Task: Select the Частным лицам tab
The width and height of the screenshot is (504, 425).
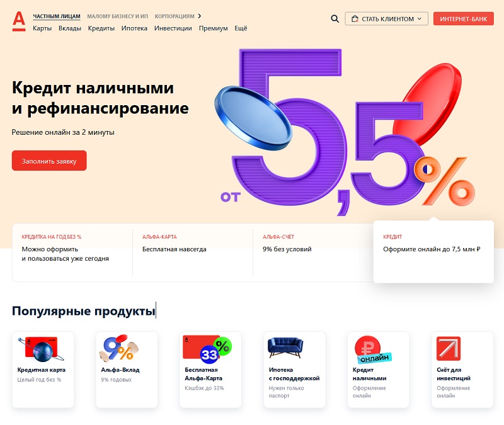Action: 57,16
